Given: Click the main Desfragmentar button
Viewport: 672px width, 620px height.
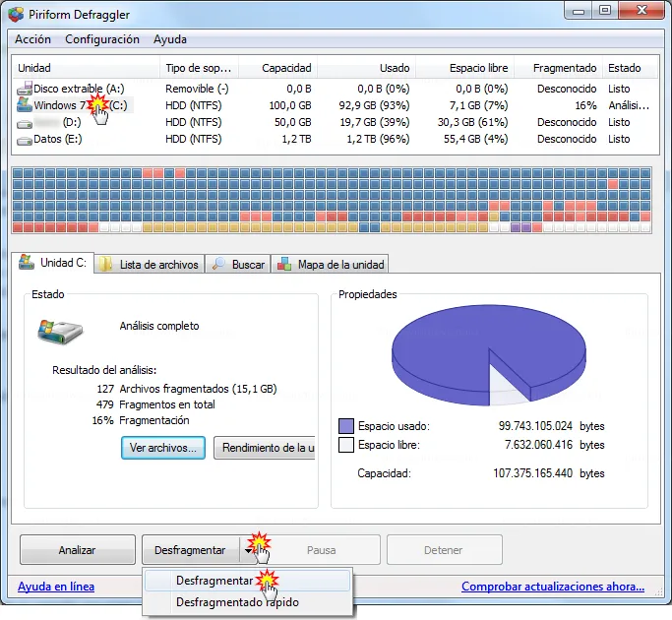Looking at the screenshot, I should click(190, 550).
